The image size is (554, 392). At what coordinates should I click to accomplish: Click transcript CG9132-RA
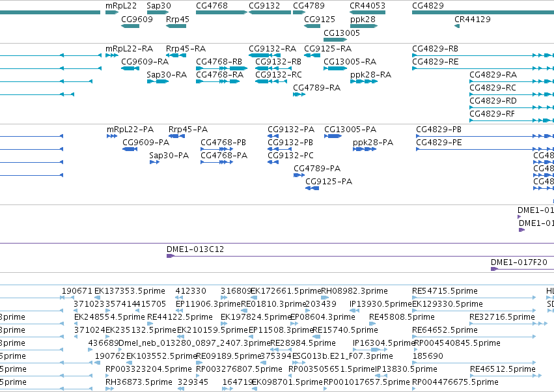click(265, 55)
